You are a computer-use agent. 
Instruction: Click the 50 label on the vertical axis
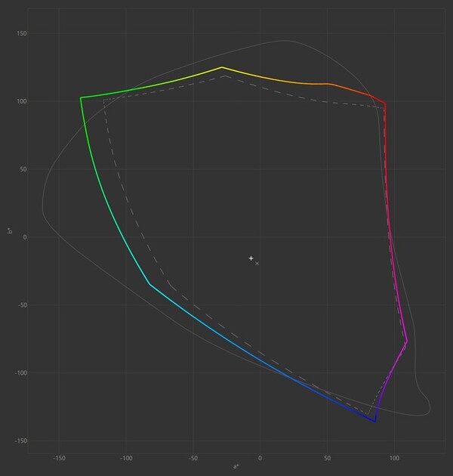pos(22,169)
